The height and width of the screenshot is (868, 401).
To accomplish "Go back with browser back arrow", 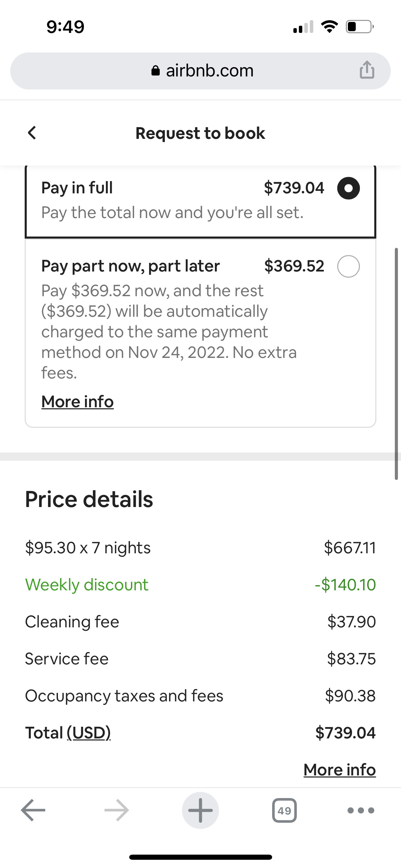I will [33, 810].
